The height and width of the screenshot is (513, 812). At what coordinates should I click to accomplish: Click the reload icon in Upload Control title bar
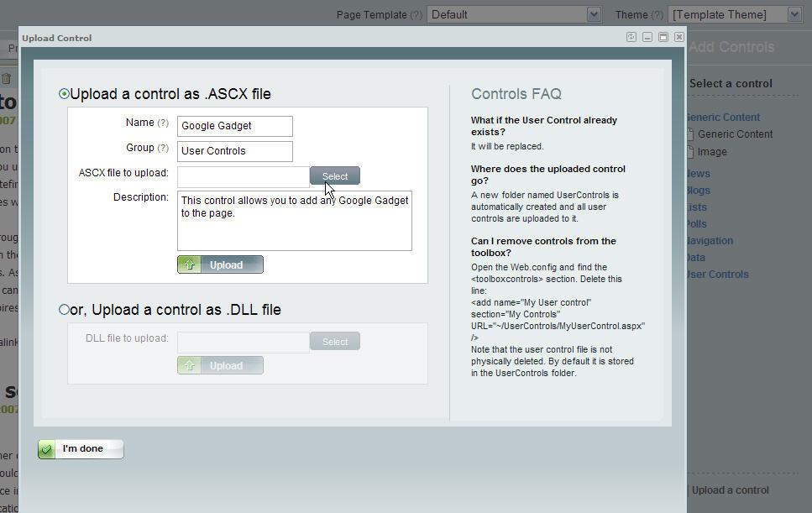click(x=631, y=37)
